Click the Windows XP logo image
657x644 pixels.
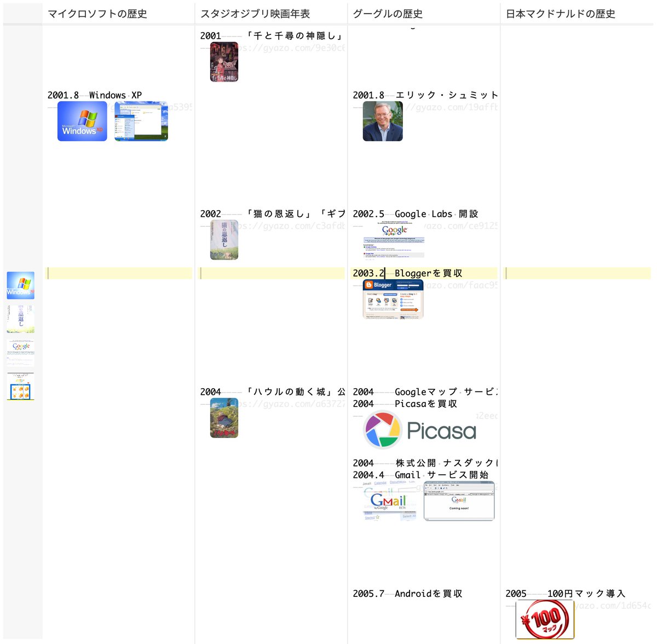(82, 121)
